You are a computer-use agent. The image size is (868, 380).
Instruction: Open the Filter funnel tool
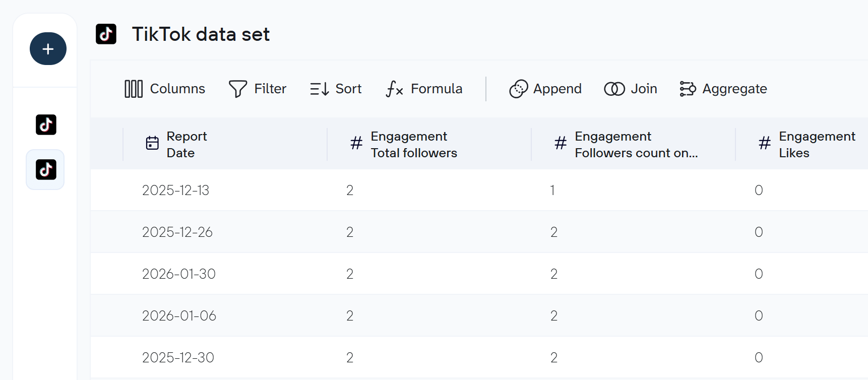tap(257, 89)
